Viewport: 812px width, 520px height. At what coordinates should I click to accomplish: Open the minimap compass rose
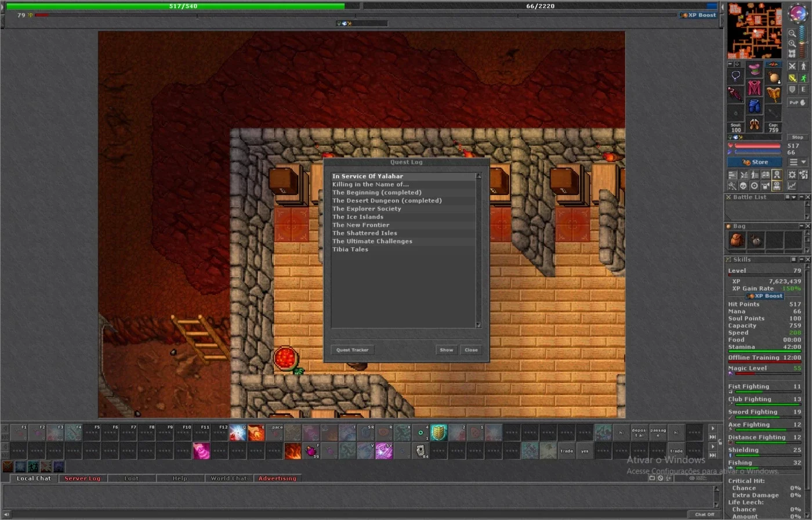[799, 13]
